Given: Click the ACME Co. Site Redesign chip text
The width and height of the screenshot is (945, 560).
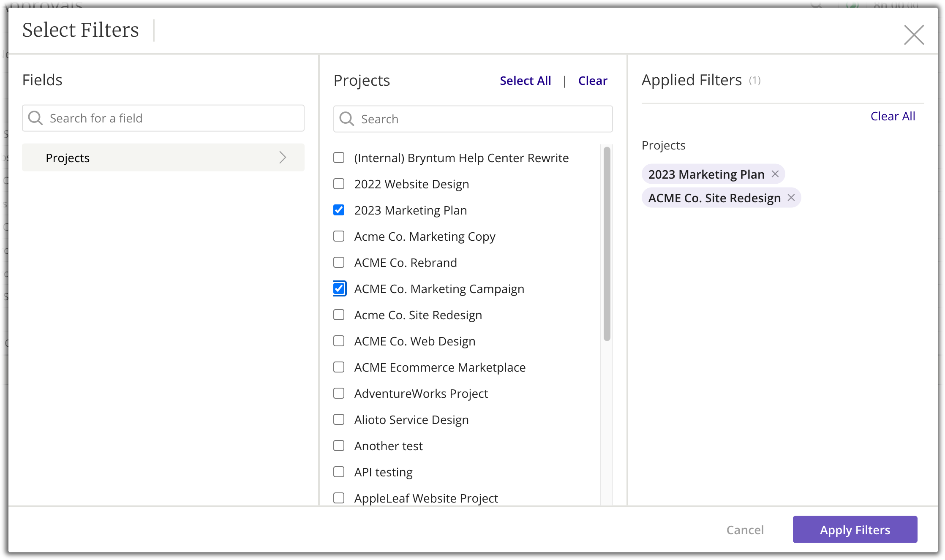Looking at the screenshot, I should click(714, 198).
